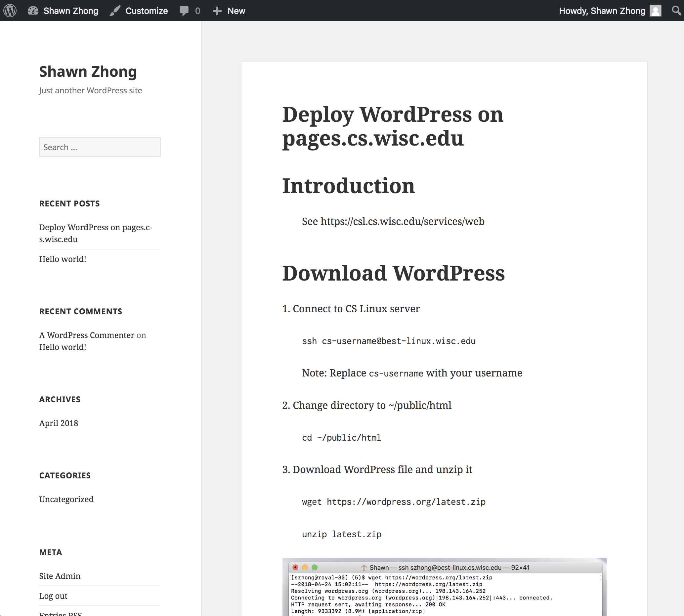Click the WordPress logo in admin bar
Screen dimensions: 684x616
click(10, 11)
